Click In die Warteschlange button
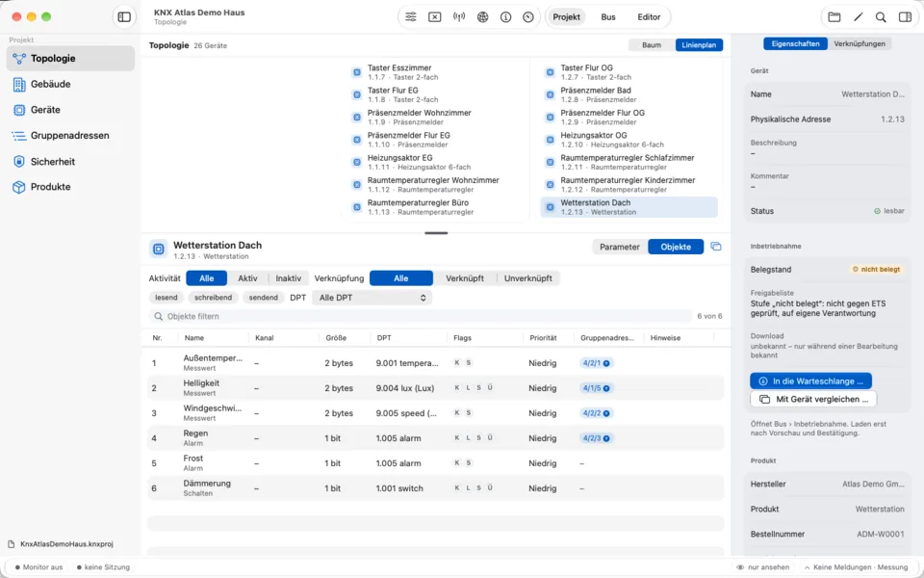 click(x=810, y=381)
